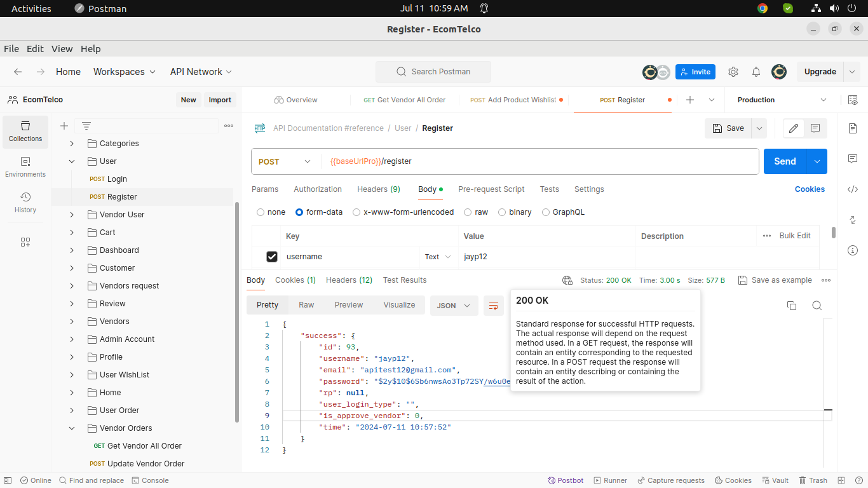Viewport: 868px width, 488px height.
Task: Open the POST method dropdown
Action: [x=285, y=161]
